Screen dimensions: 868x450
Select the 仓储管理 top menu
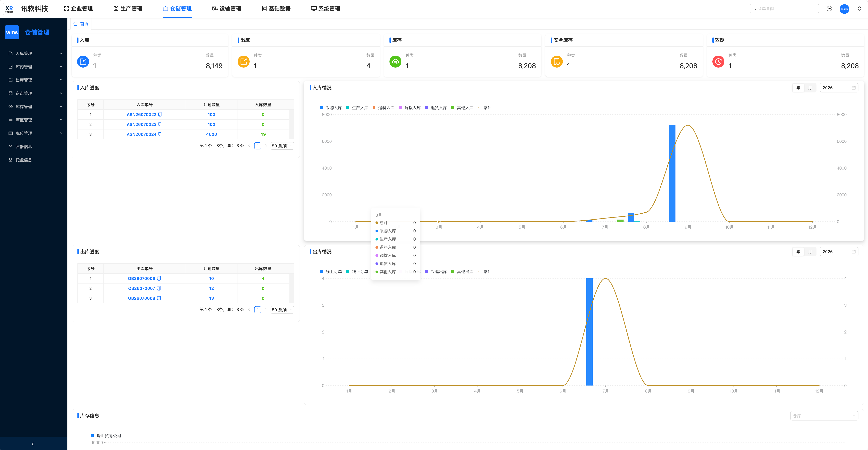click(x=177, y=9)
